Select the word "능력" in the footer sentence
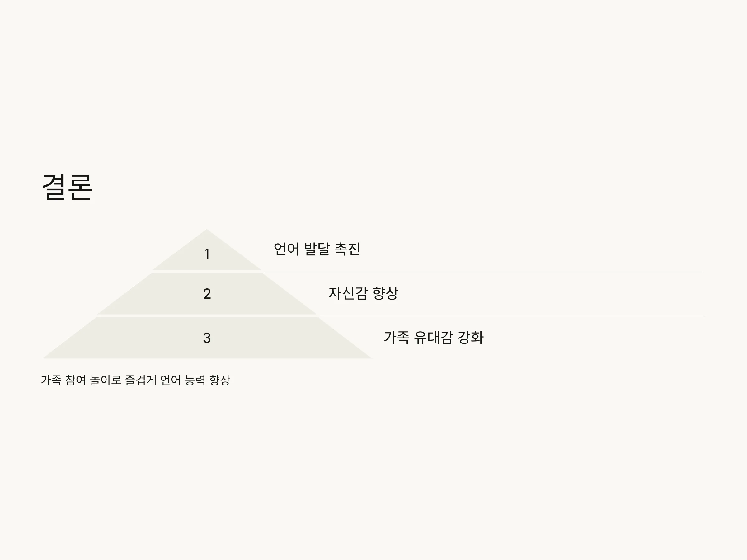The image size is (747, 560). 195,380
